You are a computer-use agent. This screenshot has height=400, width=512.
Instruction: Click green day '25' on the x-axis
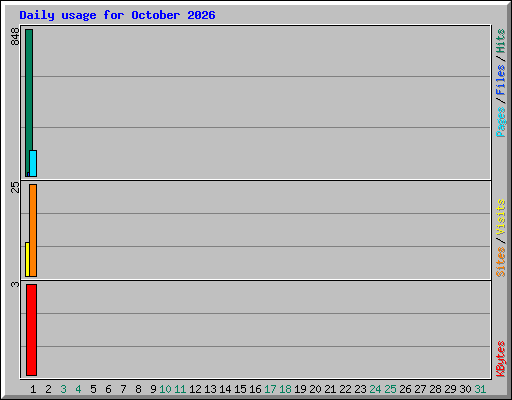tap(390, 389)
